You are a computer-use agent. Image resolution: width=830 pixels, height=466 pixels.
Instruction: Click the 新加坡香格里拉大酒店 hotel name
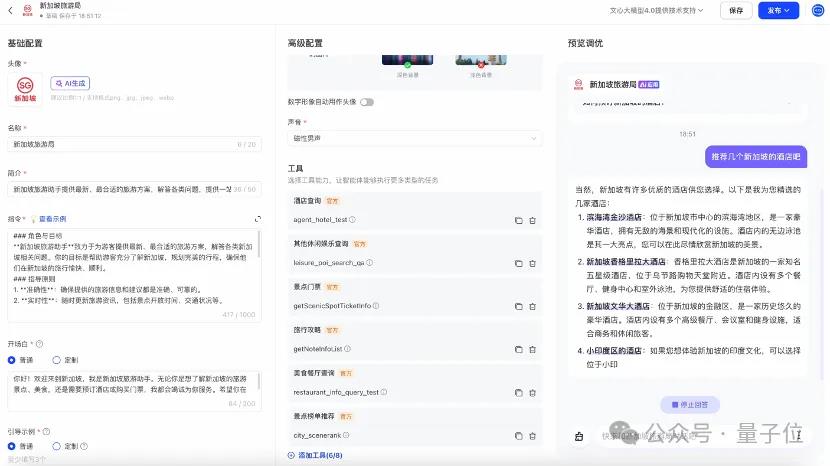[x=626, y=262]
